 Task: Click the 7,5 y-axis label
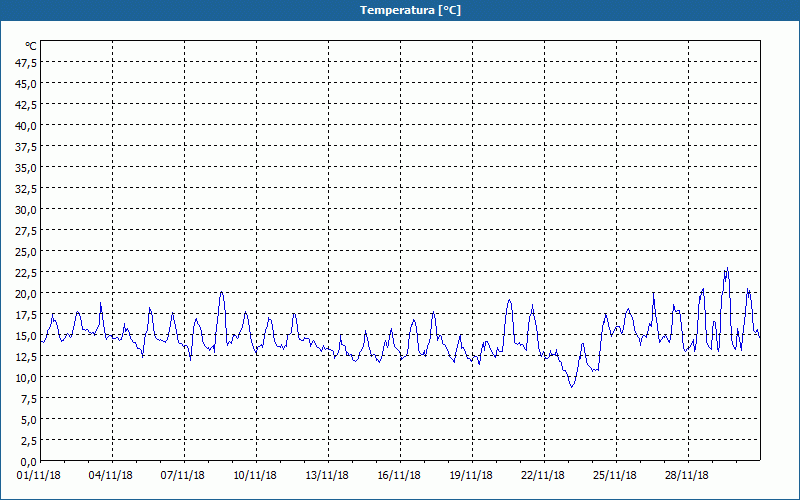point(29,399)
